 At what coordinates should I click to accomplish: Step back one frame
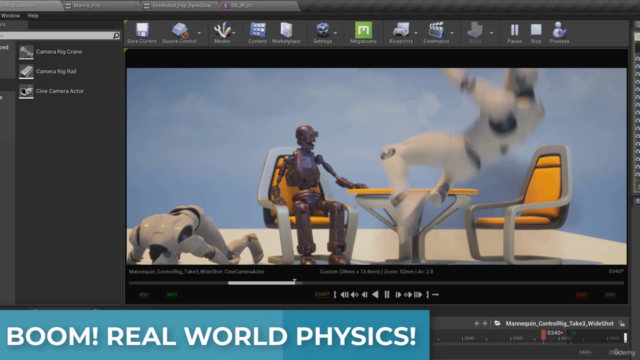coord(364,295)
